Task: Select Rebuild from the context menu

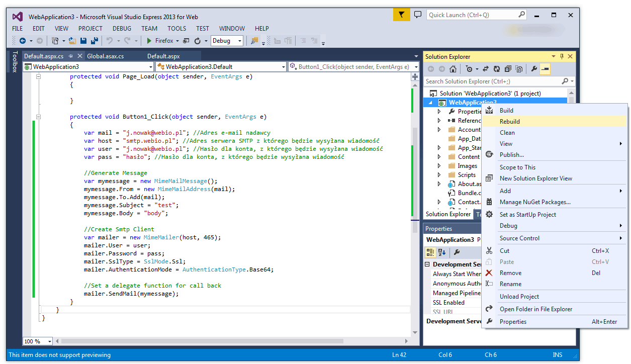Action: coord(555,122)
